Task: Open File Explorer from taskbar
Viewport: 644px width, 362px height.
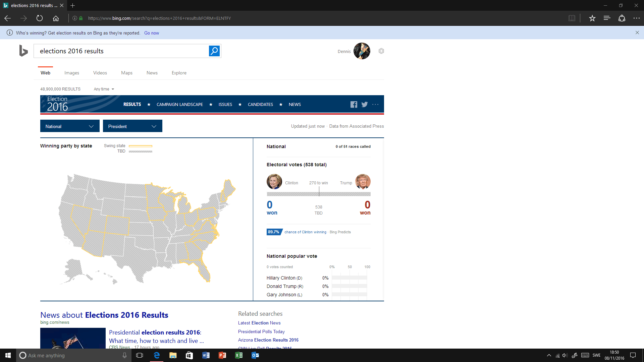Action: pyautogui.click(x=173, y=355)
